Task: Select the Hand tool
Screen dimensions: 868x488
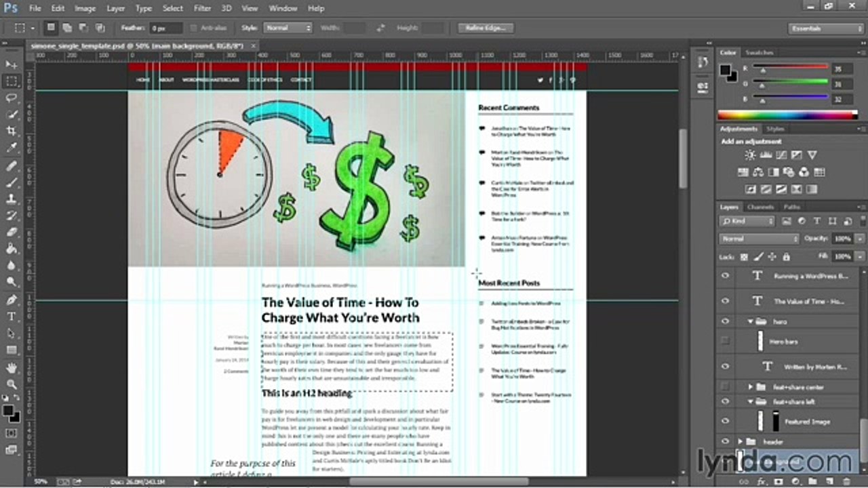Action: 12,367
